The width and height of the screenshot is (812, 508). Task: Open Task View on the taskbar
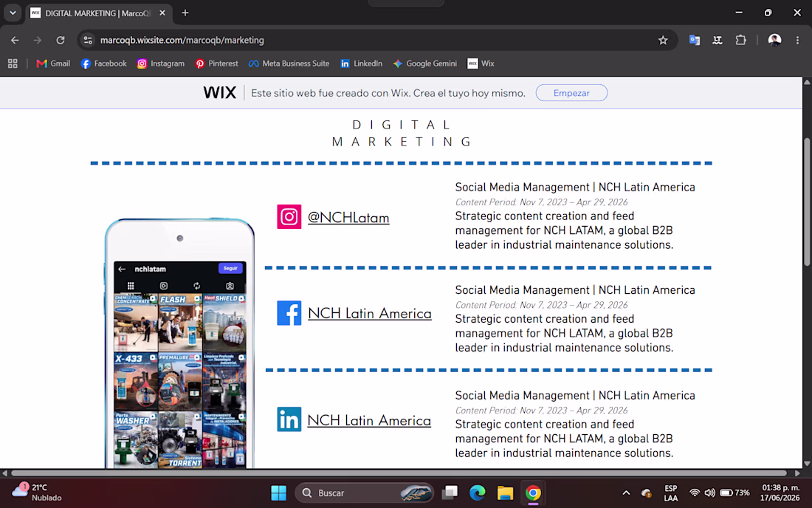coord(450,493)
